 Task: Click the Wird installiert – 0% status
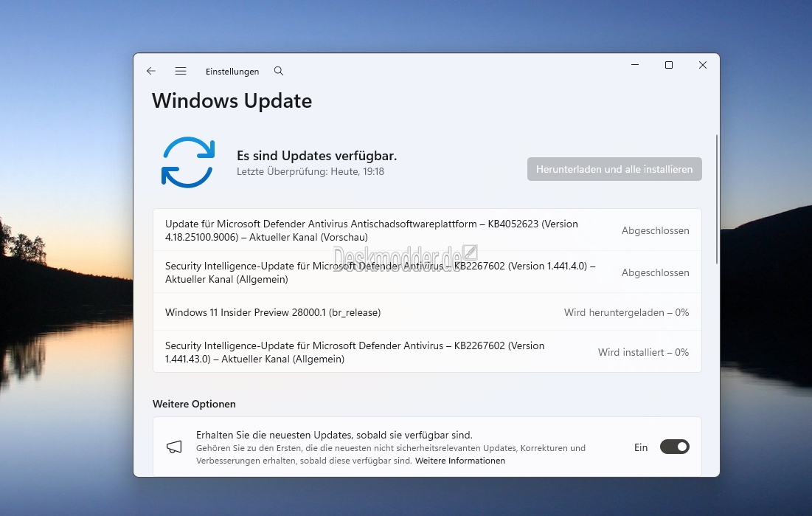click(643, 352)
